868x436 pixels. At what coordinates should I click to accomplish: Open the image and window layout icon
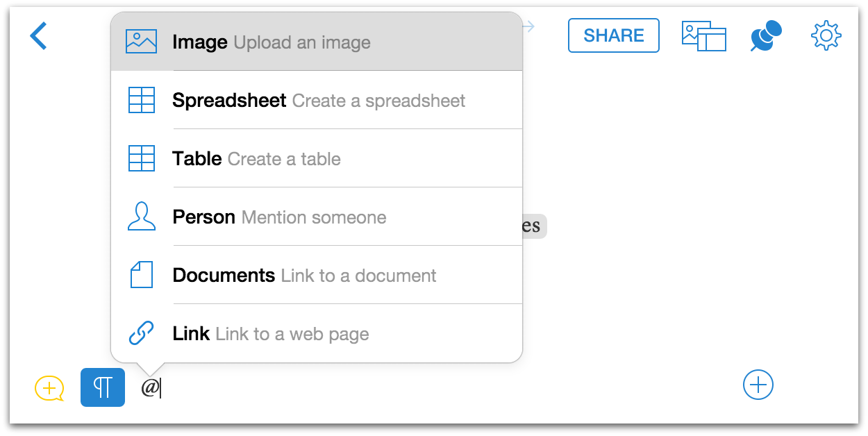click(703, 36)
